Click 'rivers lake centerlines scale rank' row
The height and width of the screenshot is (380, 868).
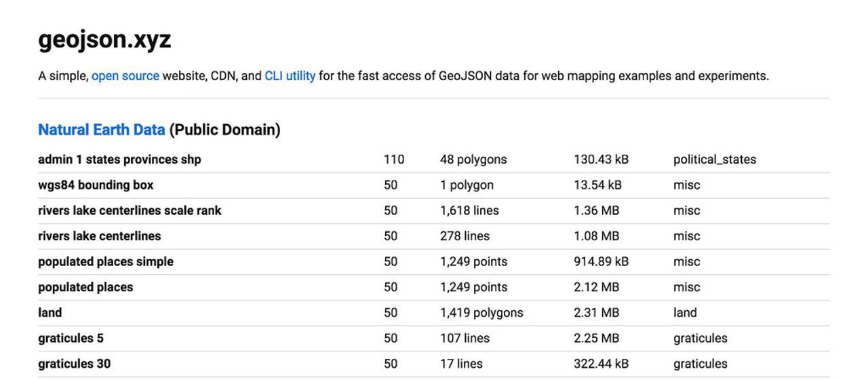tap(130, 210)
